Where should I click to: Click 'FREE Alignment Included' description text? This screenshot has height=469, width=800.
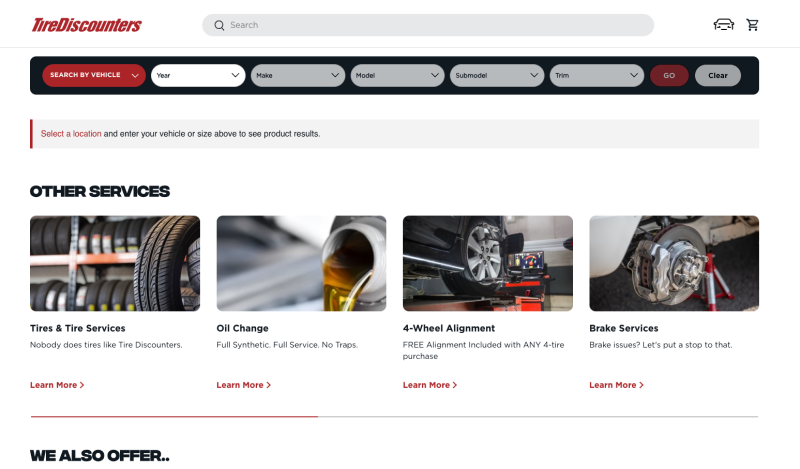[483, 350]
